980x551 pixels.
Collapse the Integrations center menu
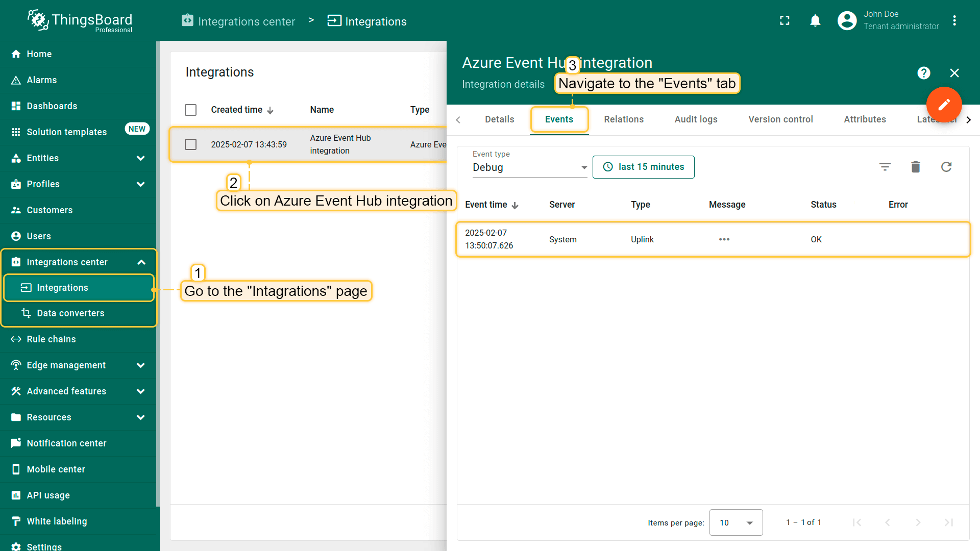click(141, 262)
